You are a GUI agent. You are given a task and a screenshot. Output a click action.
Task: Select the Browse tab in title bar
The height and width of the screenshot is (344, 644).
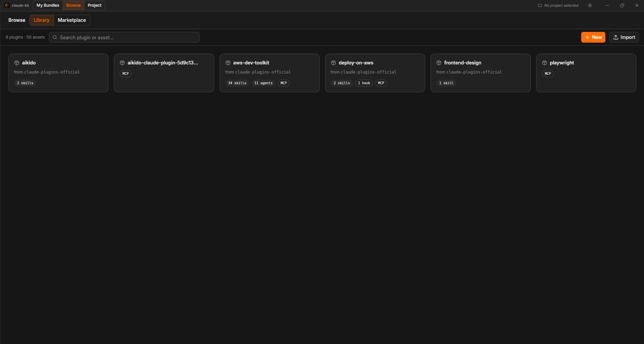74,5
